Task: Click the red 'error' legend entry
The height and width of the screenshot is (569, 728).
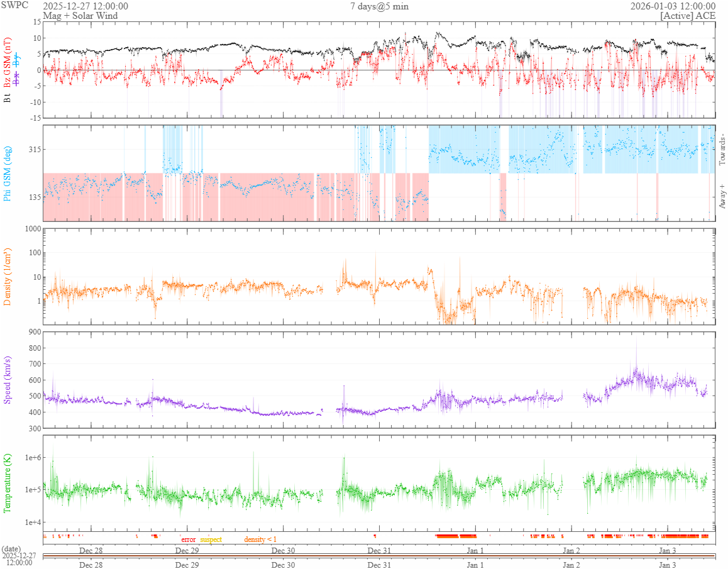Action: pyautogui.click(x=189, y=539)
